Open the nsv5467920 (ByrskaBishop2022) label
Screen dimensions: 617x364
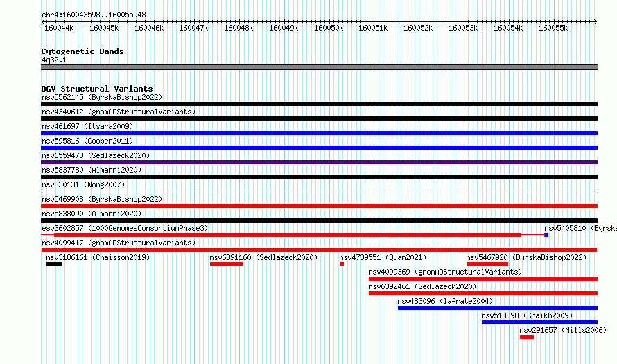pyautogui.click(x=526, y=257)
